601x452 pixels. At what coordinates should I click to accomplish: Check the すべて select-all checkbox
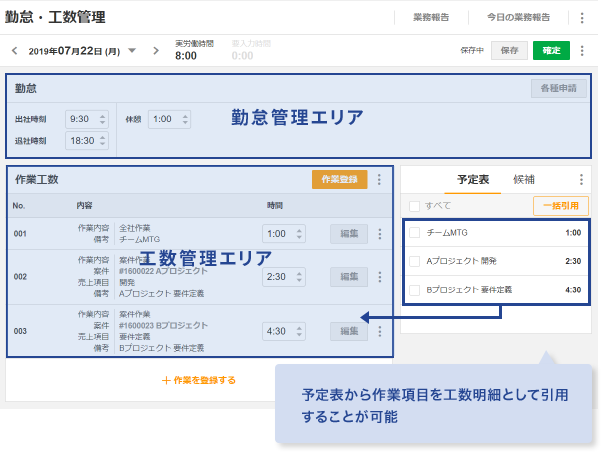tap(414, 205)
